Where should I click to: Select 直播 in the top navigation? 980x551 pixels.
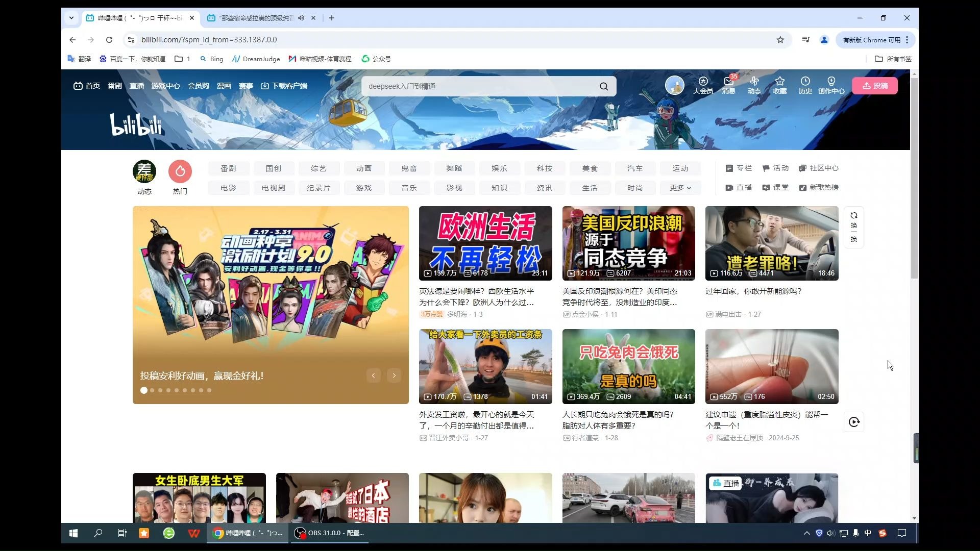click(137, 86)
